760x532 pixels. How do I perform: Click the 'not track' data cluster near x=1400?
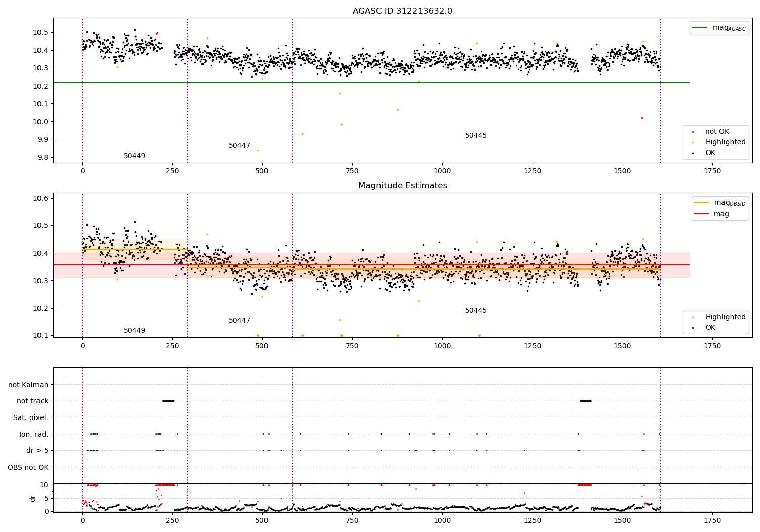[x=585, y=401]
